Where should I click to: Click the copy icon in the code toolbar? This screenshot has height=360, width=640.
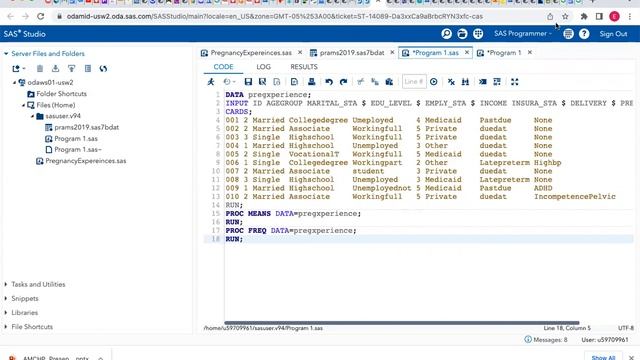tap(375, 82)
